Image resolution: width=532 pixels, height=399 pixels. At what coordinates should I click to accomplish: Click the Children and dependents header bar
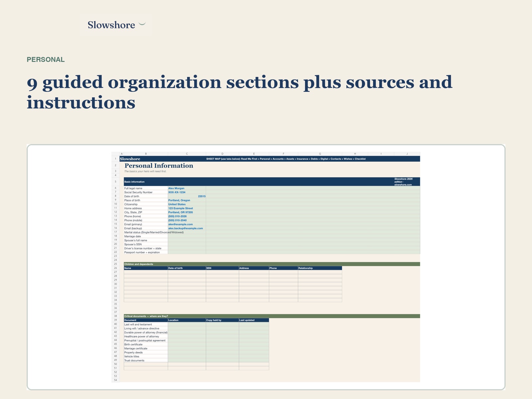pos(272,264)
